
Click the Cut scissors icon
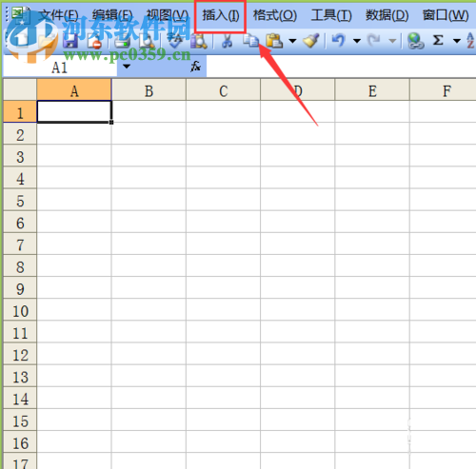coord(227,41)
